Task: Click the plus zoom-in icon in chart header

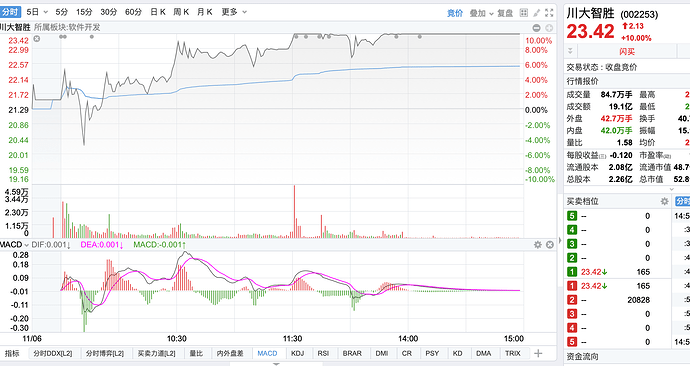Action: [549, 28]
